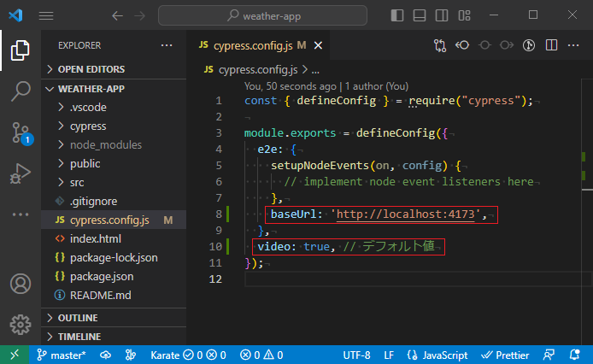
Task: Expand the .vscode folder
Action: click(x=114, y=107)
